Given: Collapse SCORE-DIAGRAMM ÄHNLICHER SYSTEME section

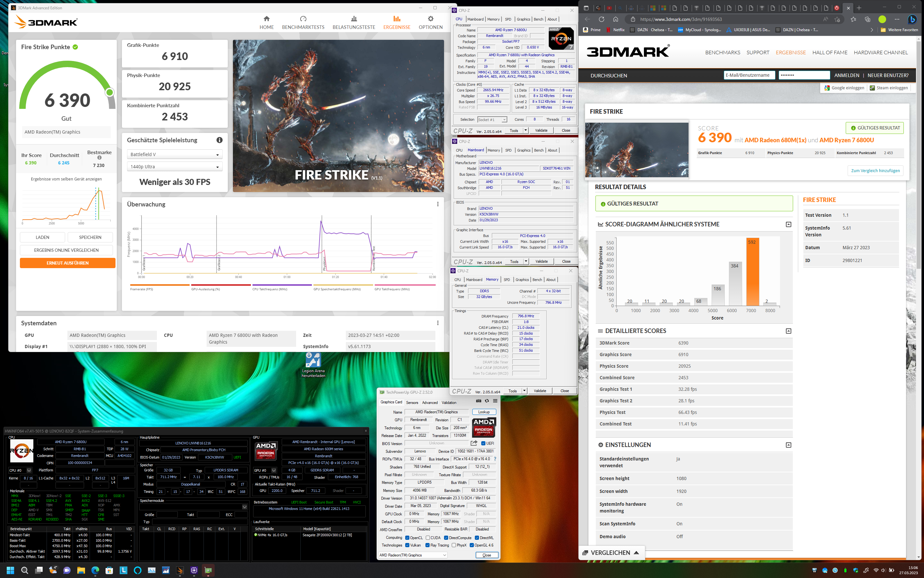Looking at the screenshot, I should tap(788, 224).
